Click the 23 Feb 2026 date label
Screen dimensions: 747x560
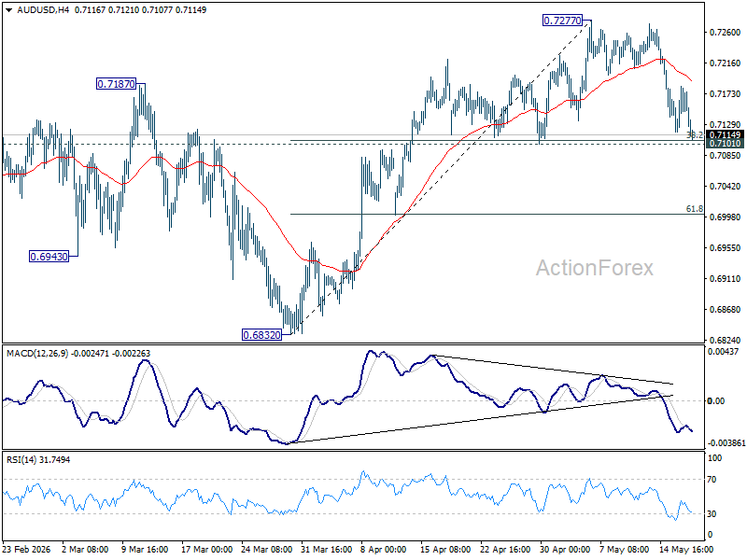click(26, 549)
